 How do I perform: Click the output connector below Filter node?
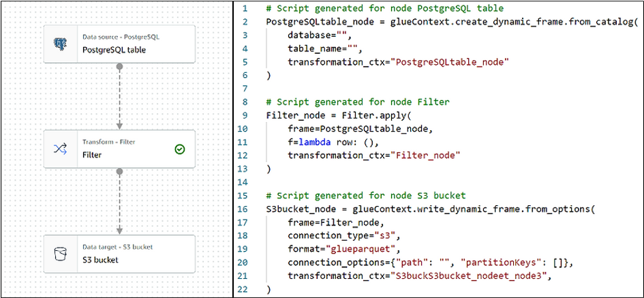point(119,171)
